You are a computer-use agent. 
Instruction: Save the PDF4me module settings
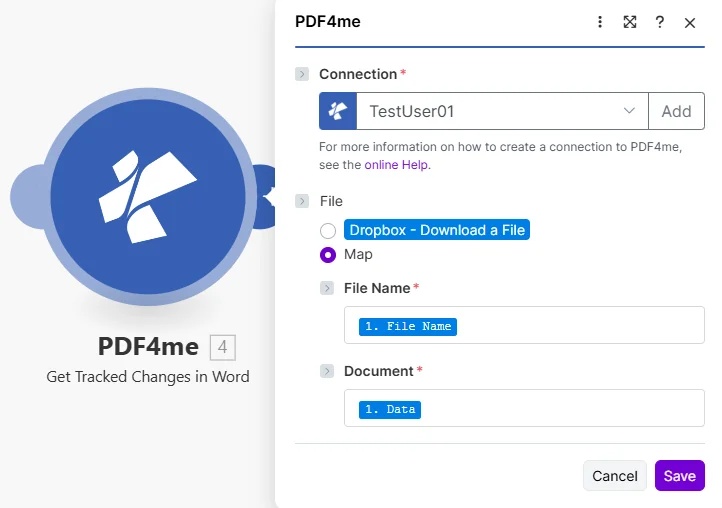(680, 475)
